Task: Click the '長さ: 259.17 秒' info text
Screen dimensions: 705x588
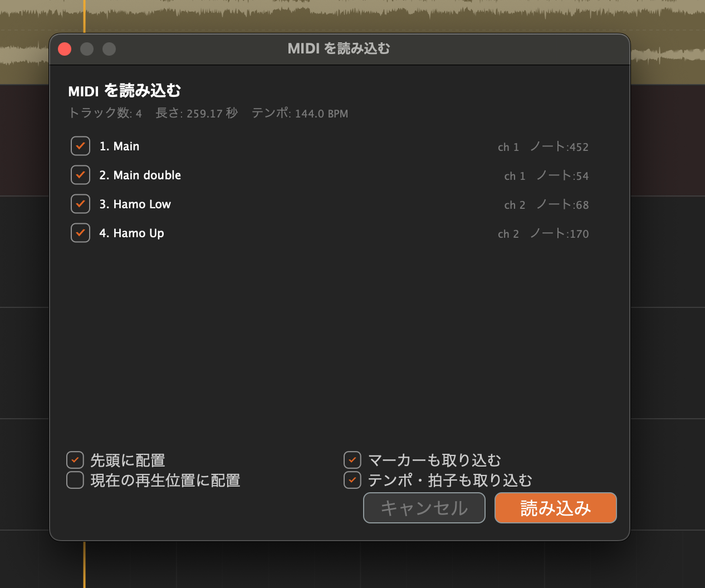Action: click(x=197, y=113)
